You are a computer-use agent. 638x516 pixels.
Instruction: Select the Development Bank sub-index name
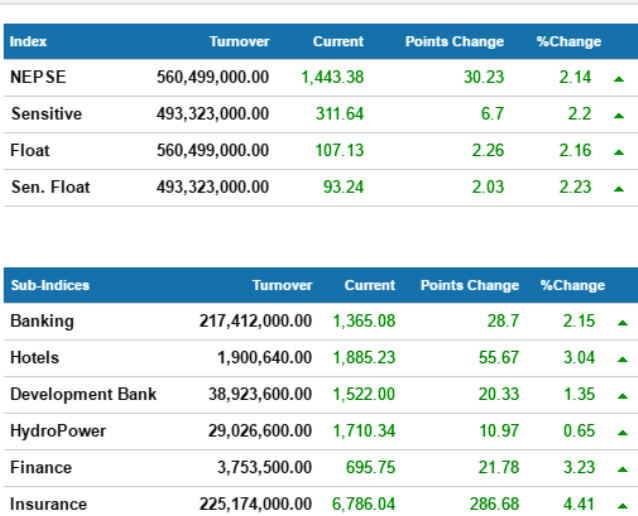tap(83, 394)
